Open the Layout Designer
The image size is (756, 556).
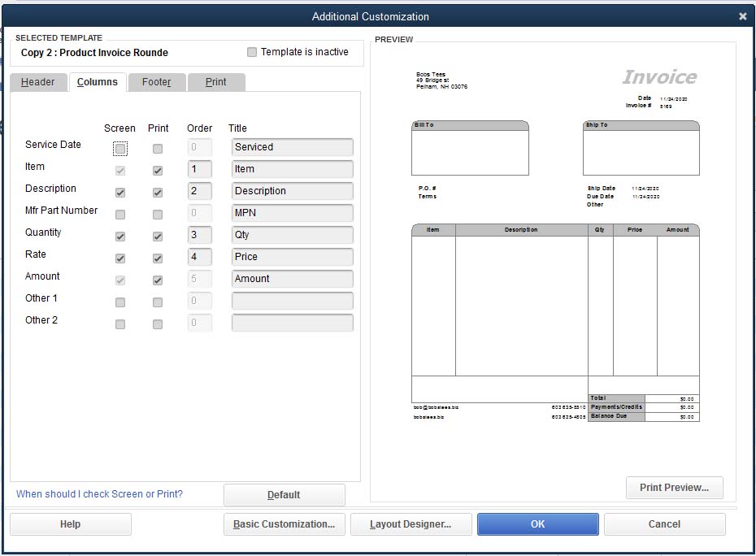point(411,523)
